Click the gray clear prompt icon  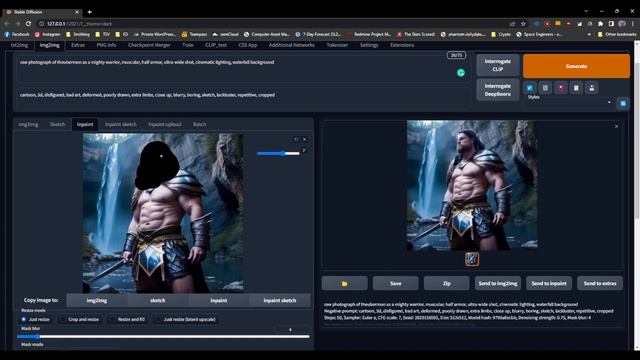point(545,88)
